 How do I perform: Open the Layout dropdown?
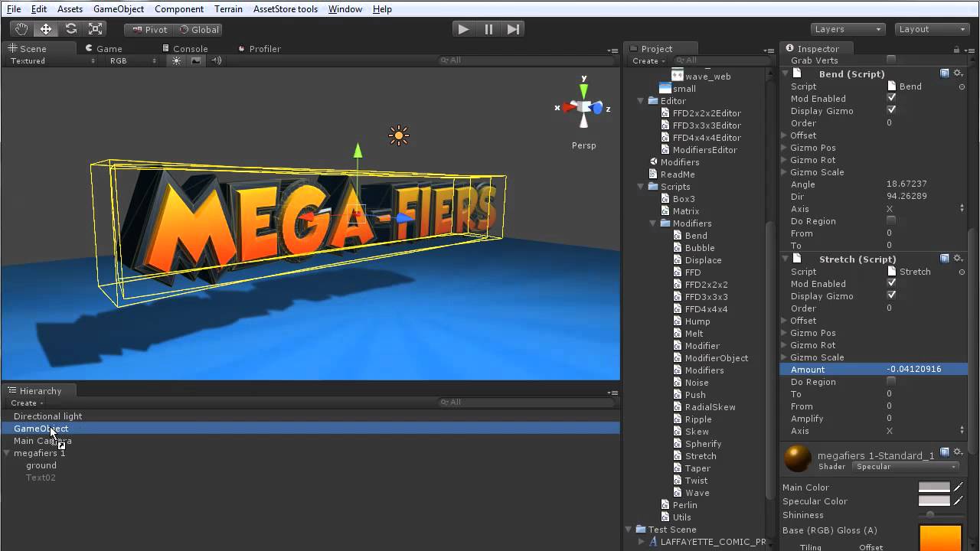932,29
